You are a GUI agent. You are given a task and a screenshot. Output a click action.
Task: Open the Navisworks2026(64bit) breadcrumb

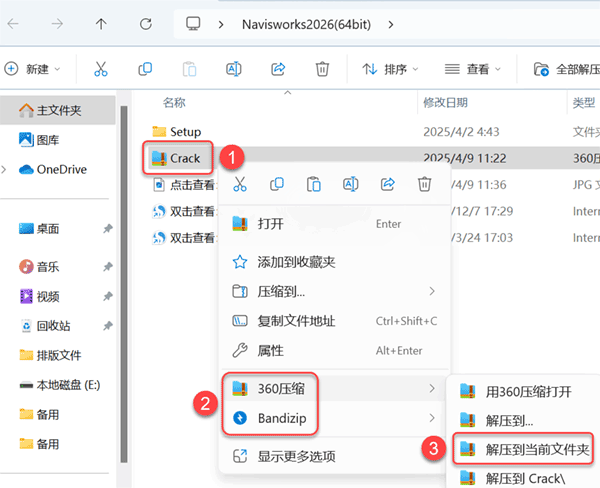pyautogui.click(x=306, y=25)
